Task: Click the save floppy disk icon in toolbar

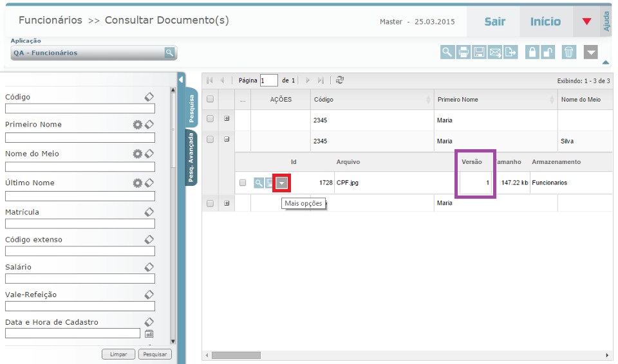Action: point(479,53)
